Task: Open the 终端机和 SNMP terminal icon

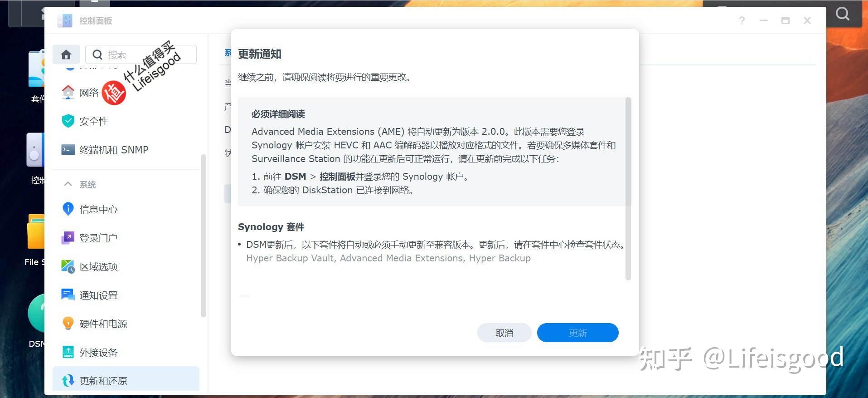Action: click(68, 149)
